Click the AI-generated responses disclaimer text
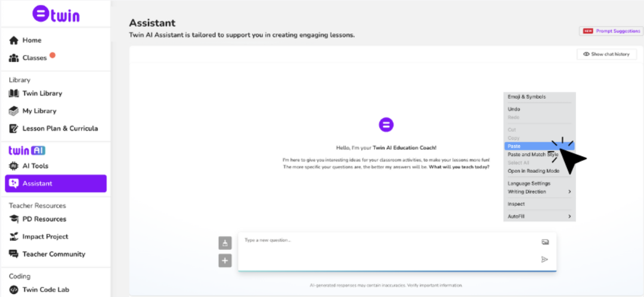Image resolution: width=644 pixels, height=297 pixels. point(386,285)
